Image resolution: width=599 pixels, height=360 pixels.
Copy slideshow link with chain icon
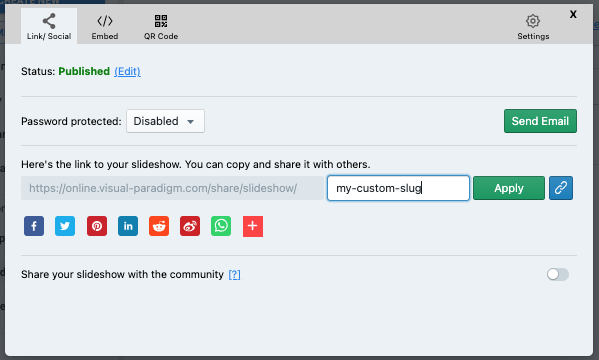(x=561, y=188)
